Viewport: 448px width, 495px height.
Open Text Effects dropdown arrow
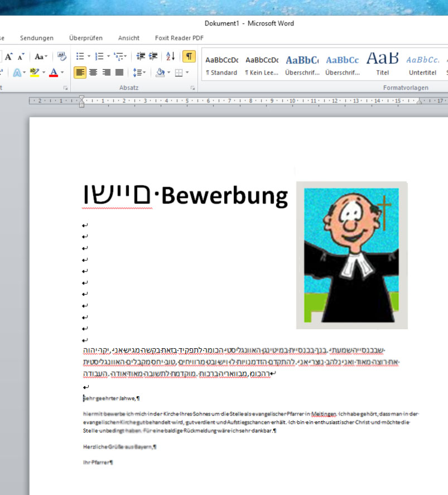25,73
